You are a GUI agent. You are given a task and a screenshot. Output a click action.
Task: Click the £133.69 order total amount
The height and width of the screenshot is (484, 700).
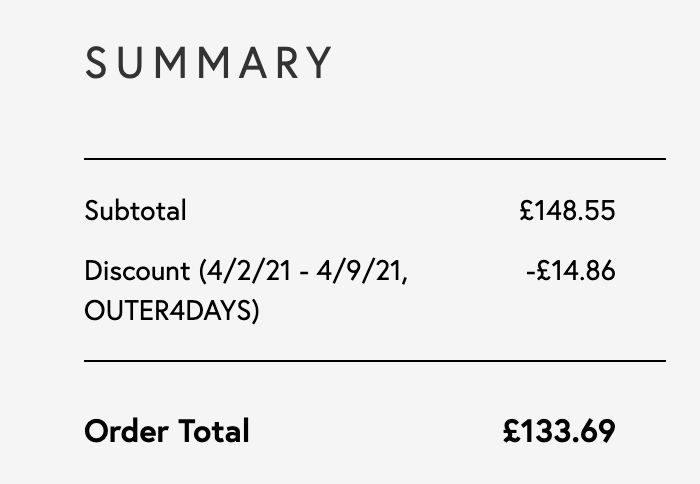pos(559,431)
